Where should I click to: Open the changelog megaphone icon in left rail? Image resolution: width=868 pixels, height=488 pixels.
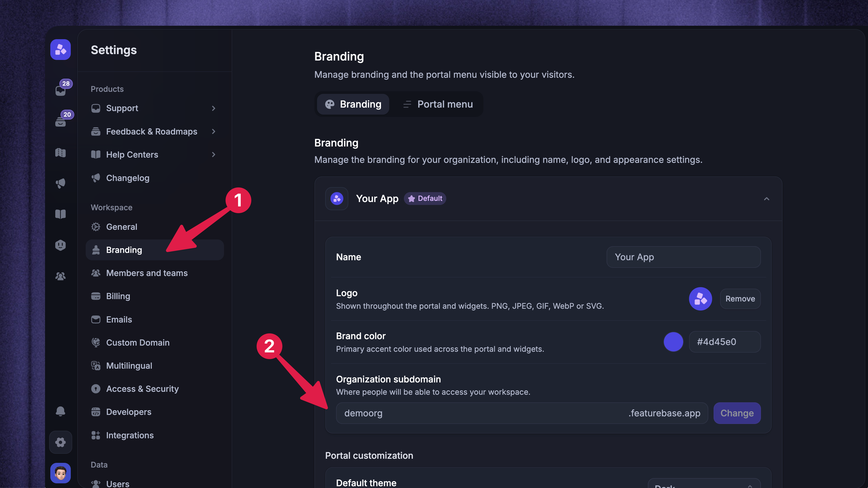tap(61, 184)
